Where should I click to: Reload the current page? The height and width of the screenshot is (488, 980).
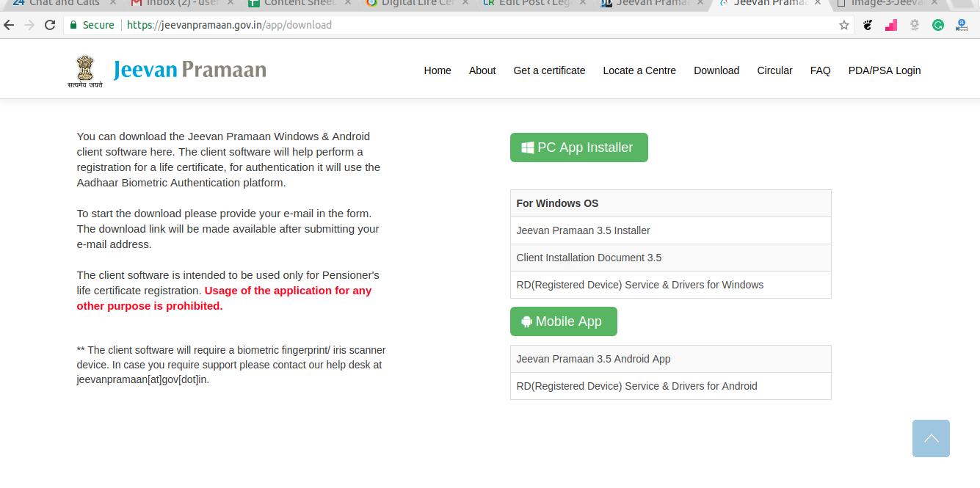(50, 25)
